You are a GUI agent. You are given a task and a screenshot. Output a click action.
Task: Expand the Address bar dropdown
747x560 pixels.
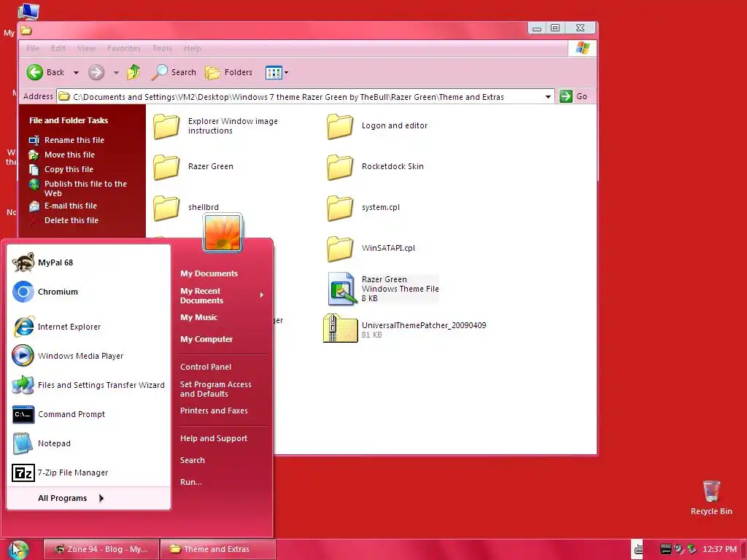pos(548,97)
